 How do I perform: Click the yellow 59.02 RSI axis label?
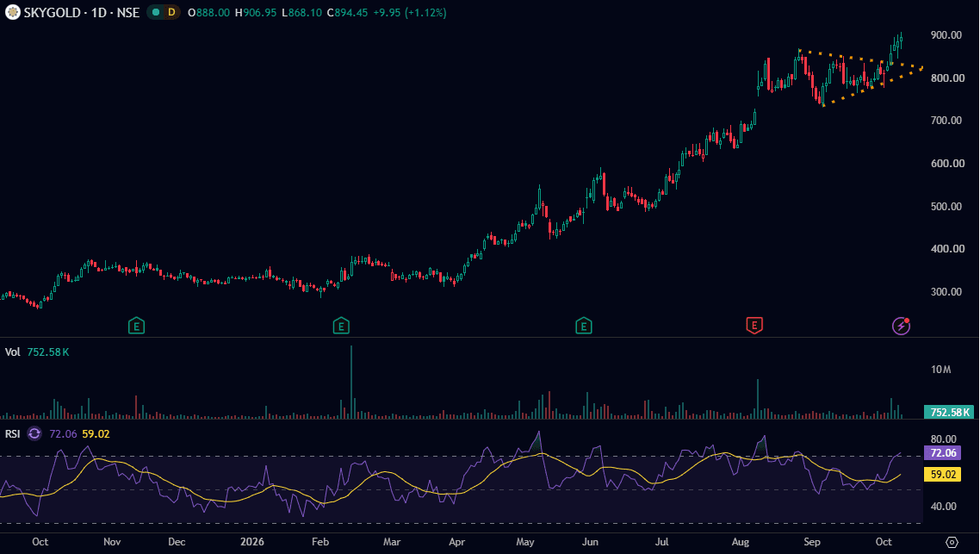coord(942,474)
